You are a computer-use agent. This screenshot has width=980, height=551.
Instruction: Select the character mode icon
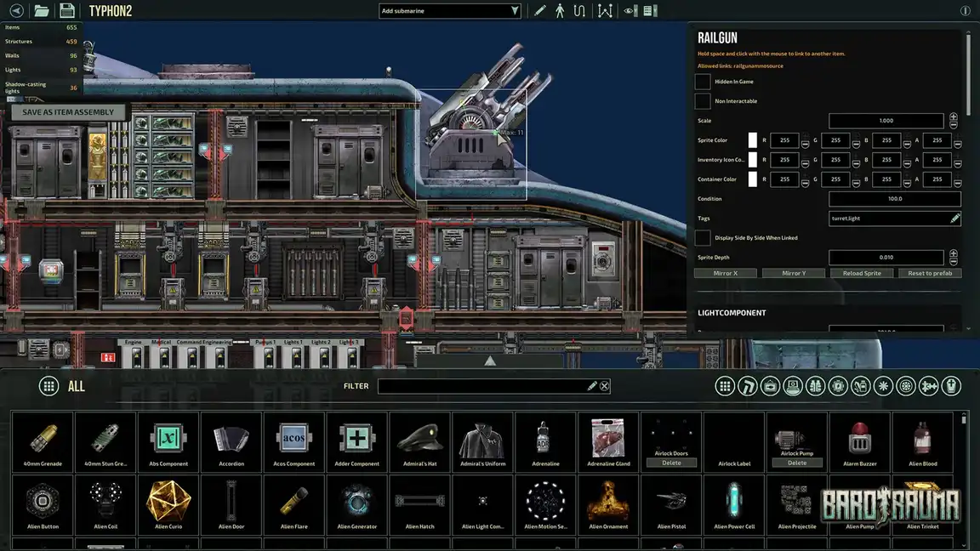tap(560, 11)
